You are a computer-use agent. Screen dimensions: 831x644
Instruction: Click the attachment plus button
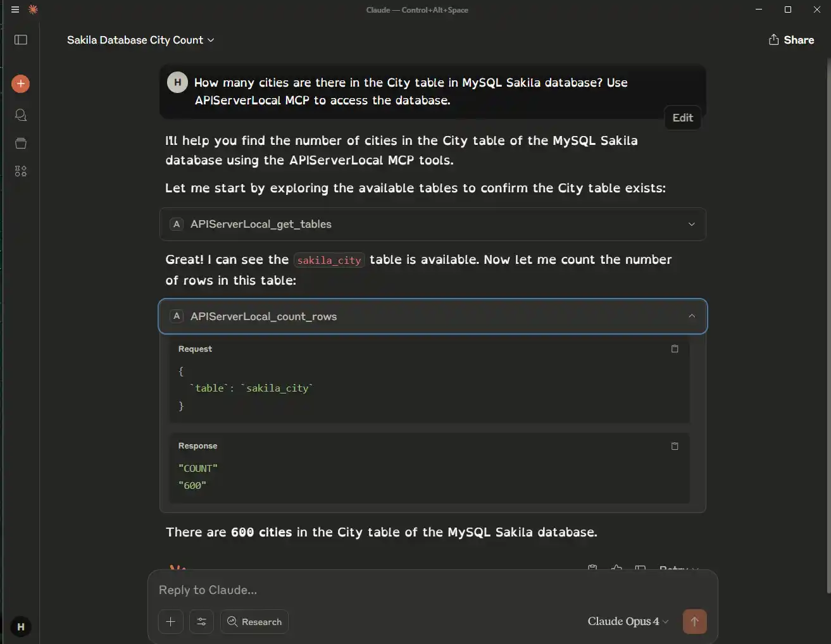[171, 622]
